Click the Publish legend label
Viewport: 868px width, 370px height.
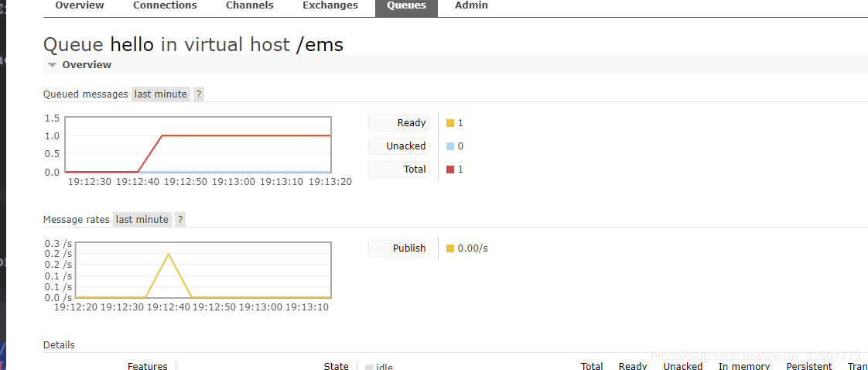tap(399, 248)
